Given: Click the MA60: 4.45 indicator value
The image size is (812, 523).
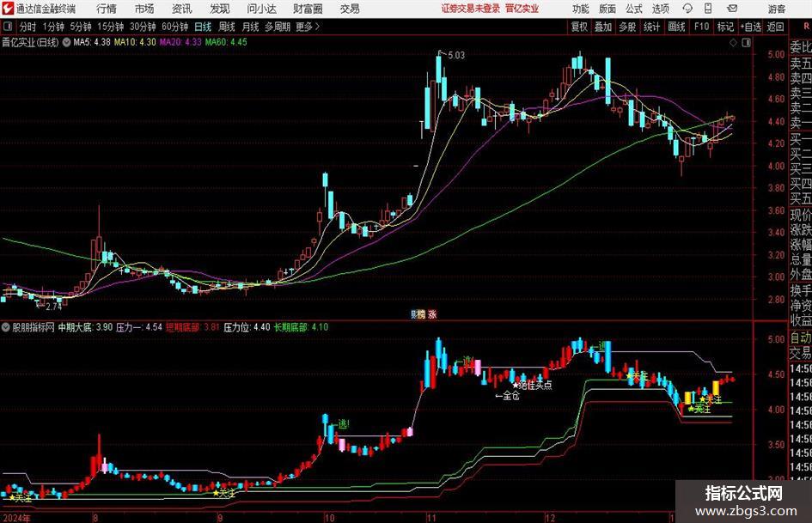Looking at the screenshot, I should tap(226, 42).
